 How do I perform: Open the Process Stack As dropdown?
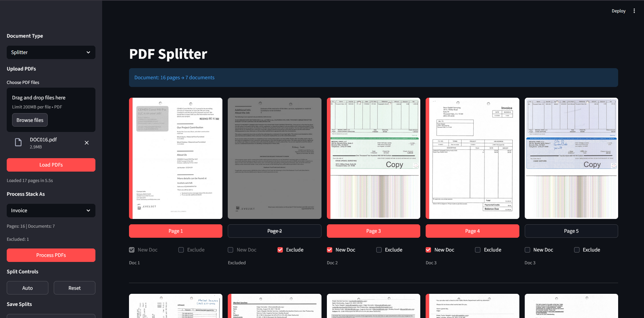click(51, 211)
